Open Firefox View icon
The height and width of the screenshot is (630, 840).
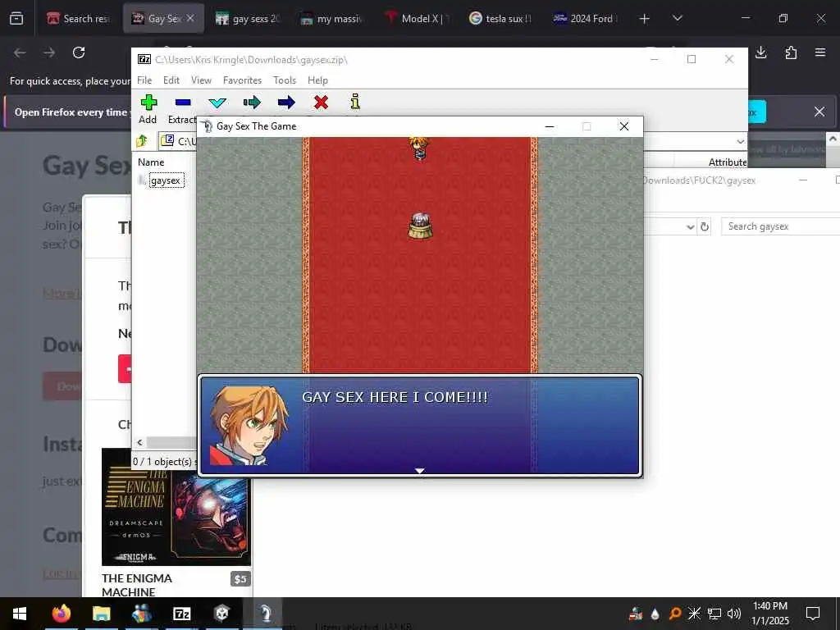click(x=16, y=19)
